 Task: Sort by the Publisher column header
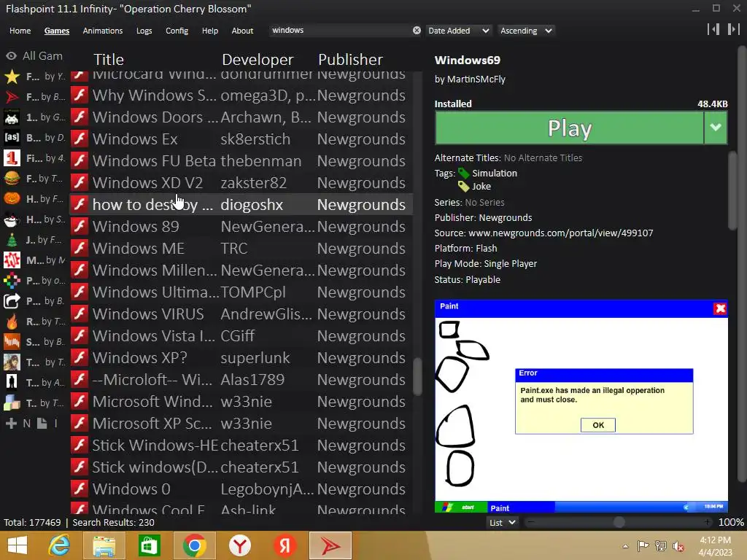[x=350, y=60]
